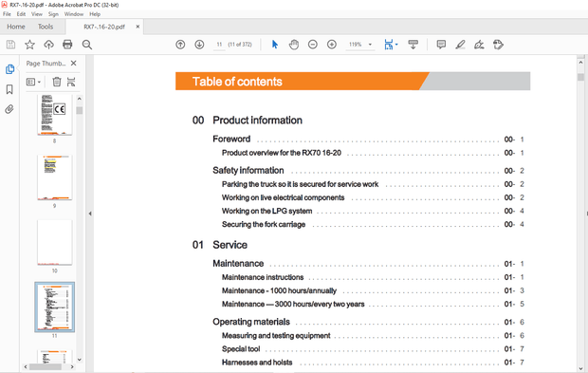Screen dimensions: 588x373
Task: Bookmark file with the star icon
Action: [29, 45]
